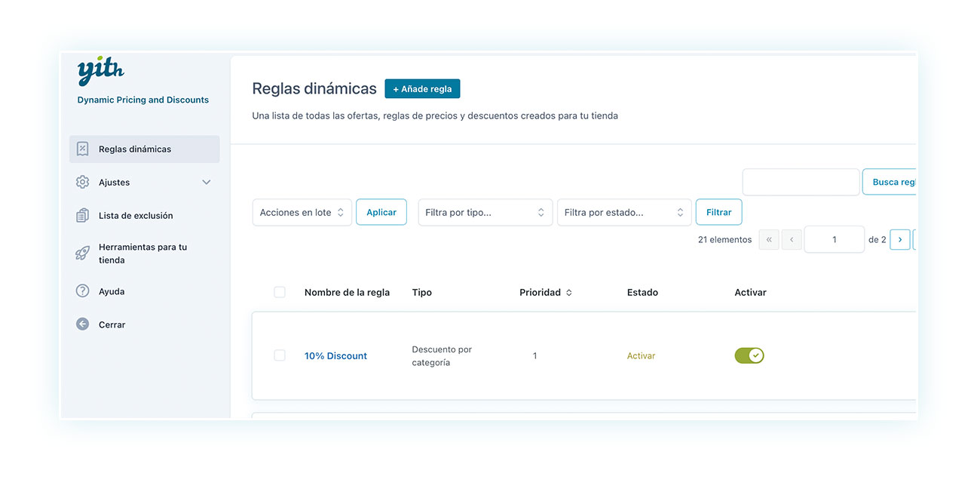Click Descuento por categoría type cell

[442, 356]
